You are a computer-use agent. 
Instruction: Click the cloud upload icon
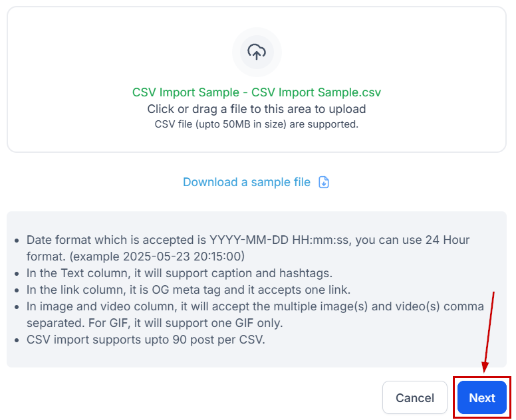coord(257,52)
